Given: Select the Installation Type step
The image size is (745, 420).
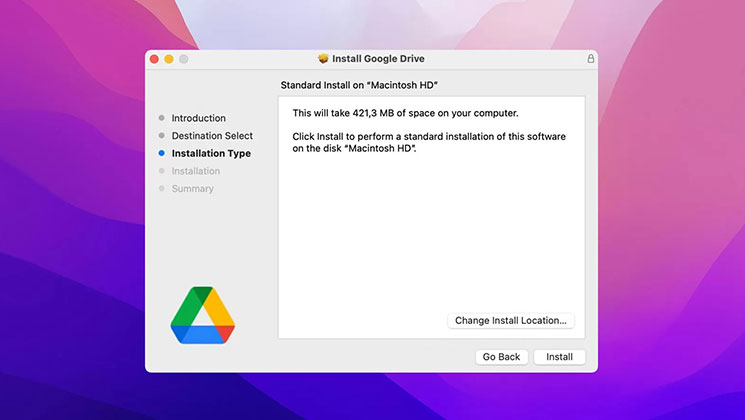Looking at the screenshot, I should pos(211,153).
